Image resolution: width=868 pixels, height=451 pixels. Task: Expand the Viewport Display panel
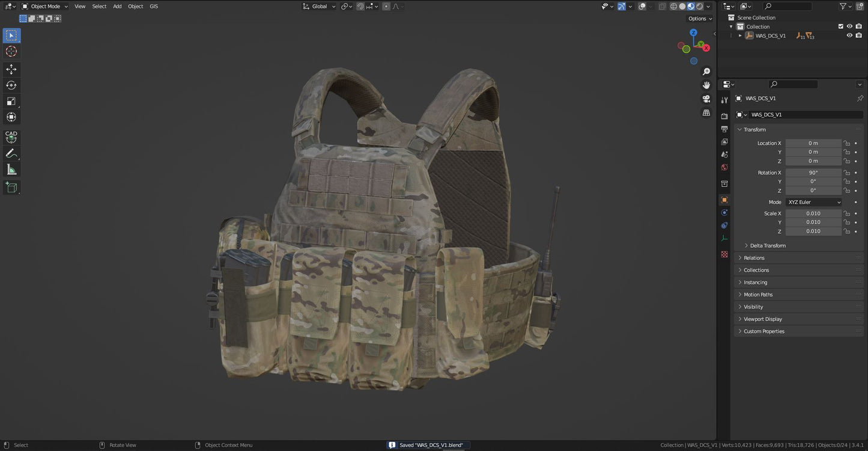pyautogui.click(x=763, y=319)
